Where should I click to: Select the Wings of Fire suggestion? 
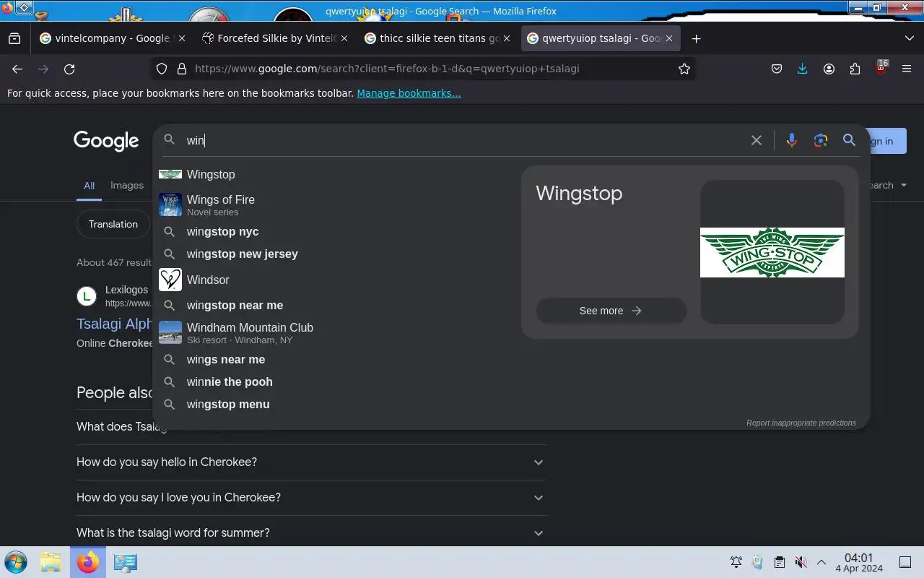click(x=336, y=204)
